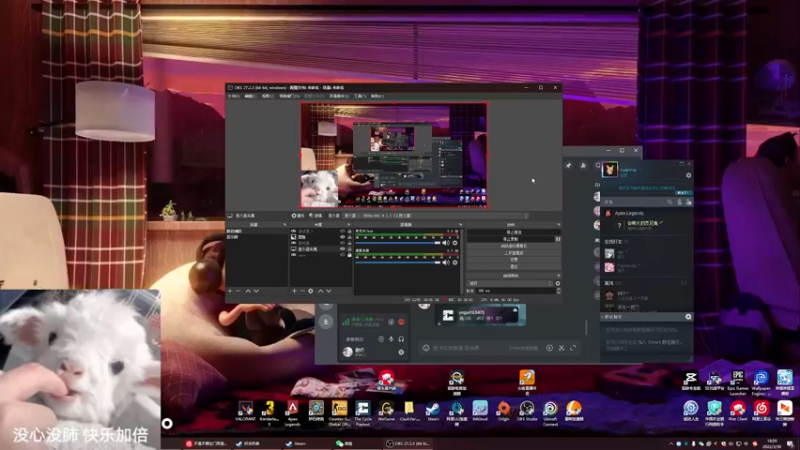The image size is (800, 450).
Task: Move scene up in scenes list
Action: (x=248, y=291)
